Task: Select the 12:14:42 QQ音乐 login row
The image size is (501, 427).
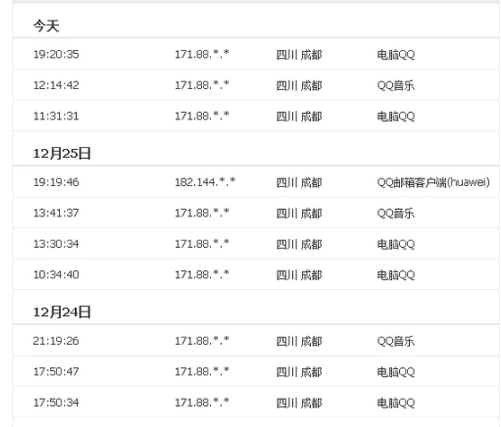Action: [x=256, y=85]
